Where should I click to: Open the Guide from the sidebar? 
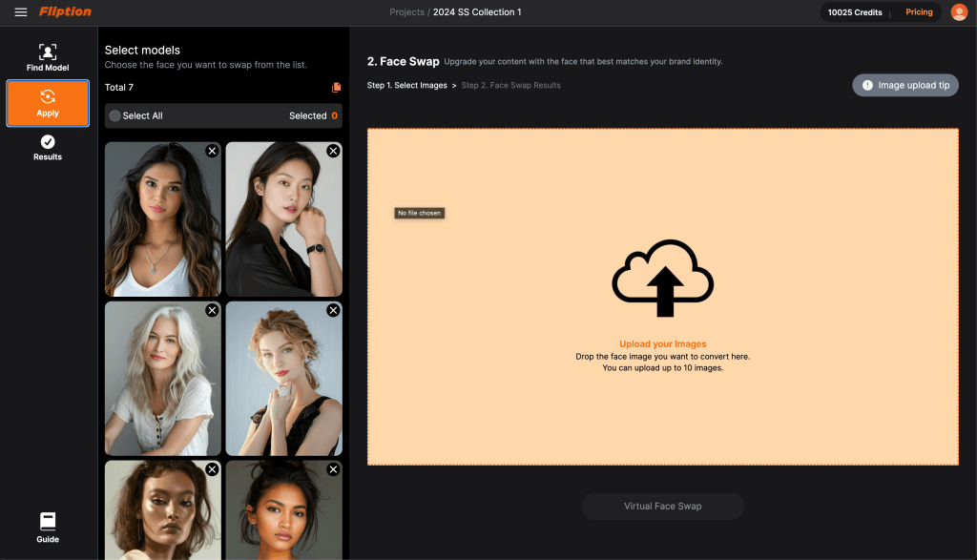pos(48,528)
